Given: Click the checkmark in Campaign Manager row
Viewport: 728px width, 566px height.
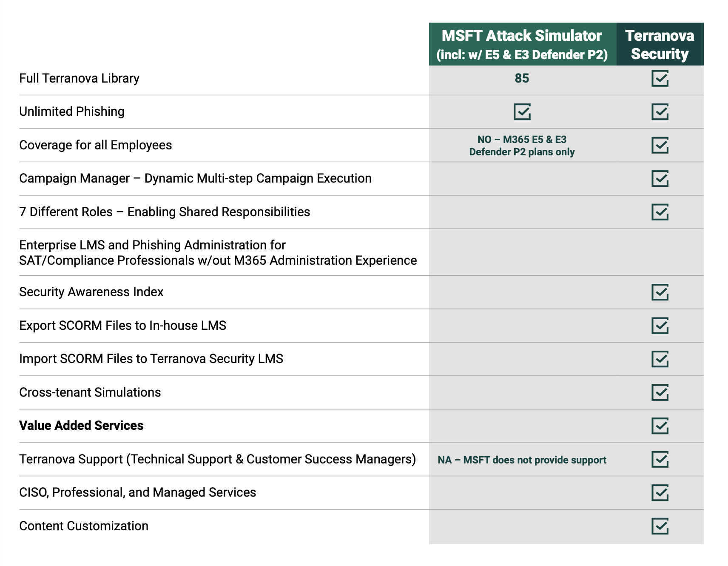Looking at the screenshot, I should [x=660, y=178].
